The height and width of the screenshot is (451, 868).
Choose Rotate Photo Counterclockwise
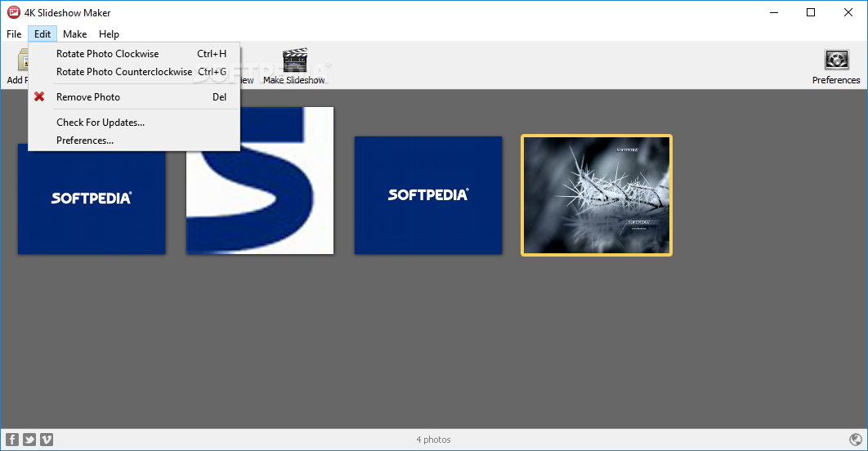coord(134,71)
